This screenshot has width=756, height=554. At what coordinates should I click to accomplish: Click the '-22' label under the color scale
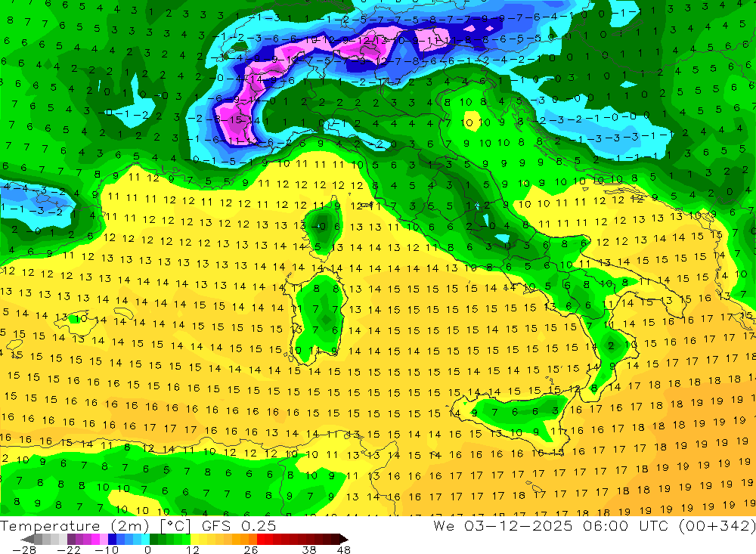pyautogui.click(x=69, y=550)
